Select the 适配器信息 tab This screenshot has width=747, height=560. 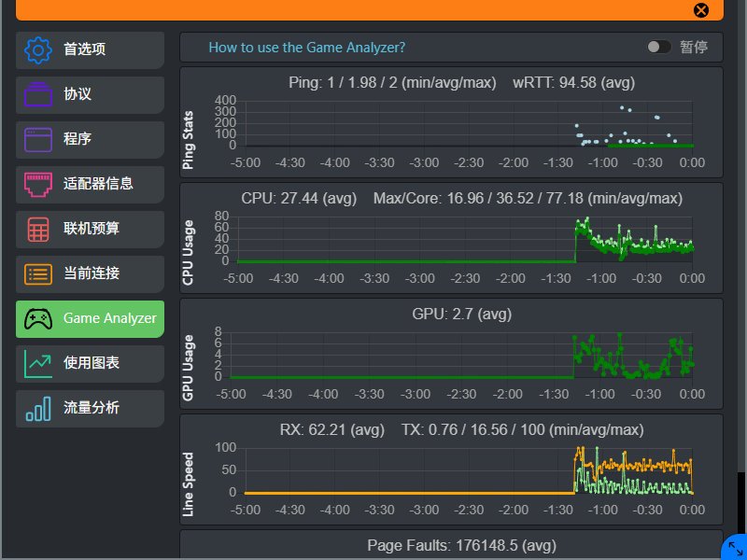[90, 184]
